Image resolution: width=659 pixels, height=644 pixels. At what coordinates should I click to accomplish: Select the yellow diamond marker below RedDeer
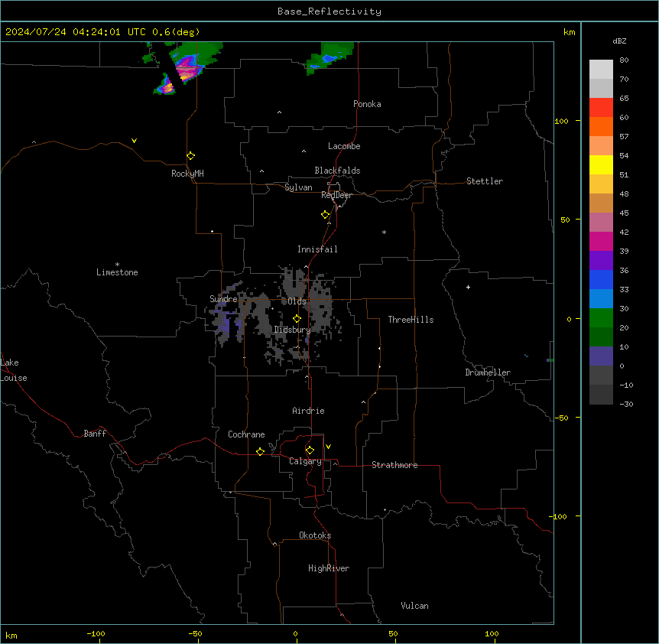[x=326, y=215]
